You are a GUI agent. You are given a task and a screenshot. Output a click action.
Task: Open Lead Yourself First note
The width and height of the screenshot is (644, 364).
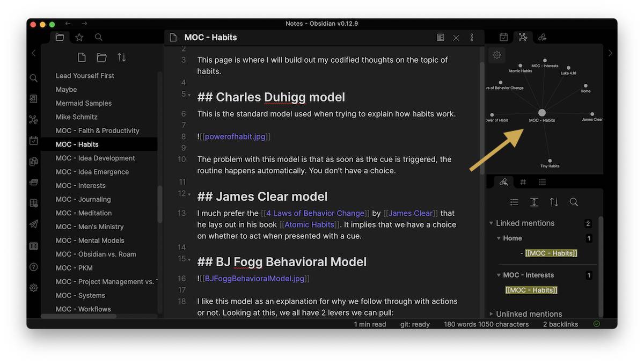tap(85, 76)
